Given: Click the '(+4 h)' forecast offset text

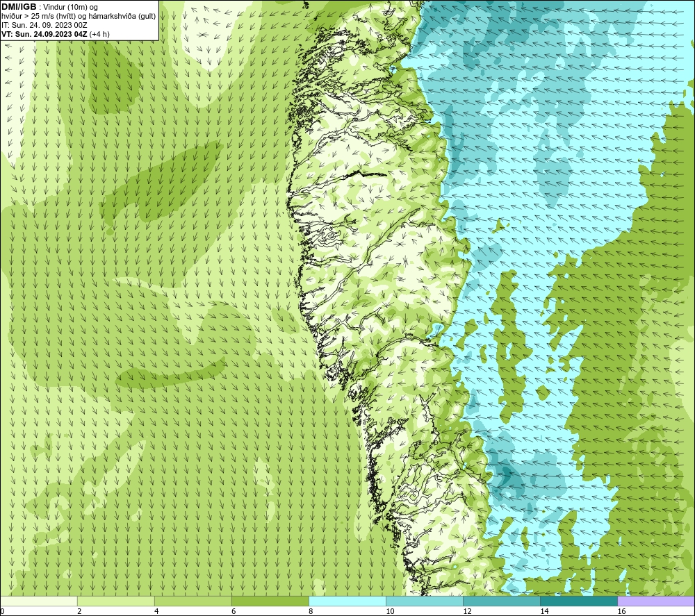Looking at the screenshot, I should click(99, 34).
